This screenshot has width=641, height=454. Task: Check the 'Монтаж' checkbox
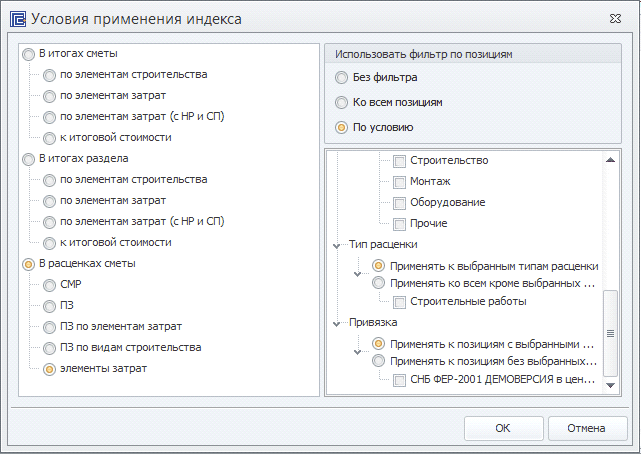pyautogui.click(x=400, y=182)
